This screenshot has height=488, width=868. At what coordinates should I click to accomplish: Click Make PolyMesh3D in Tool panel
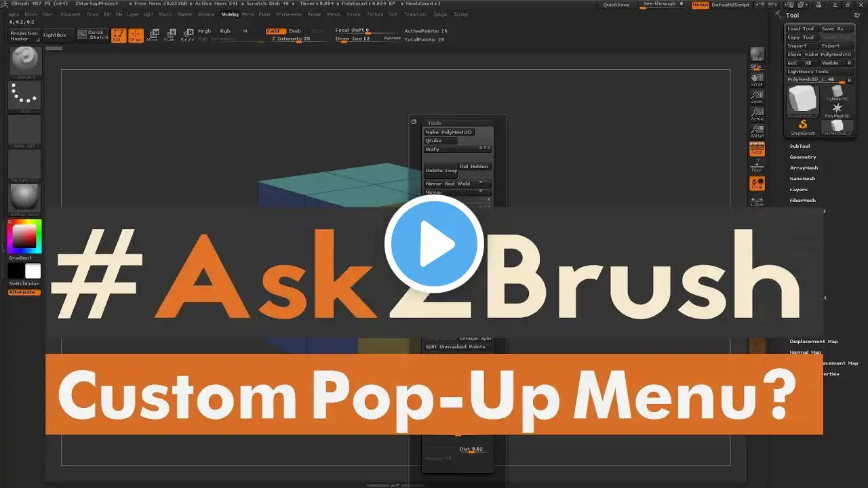coord(828,54)
